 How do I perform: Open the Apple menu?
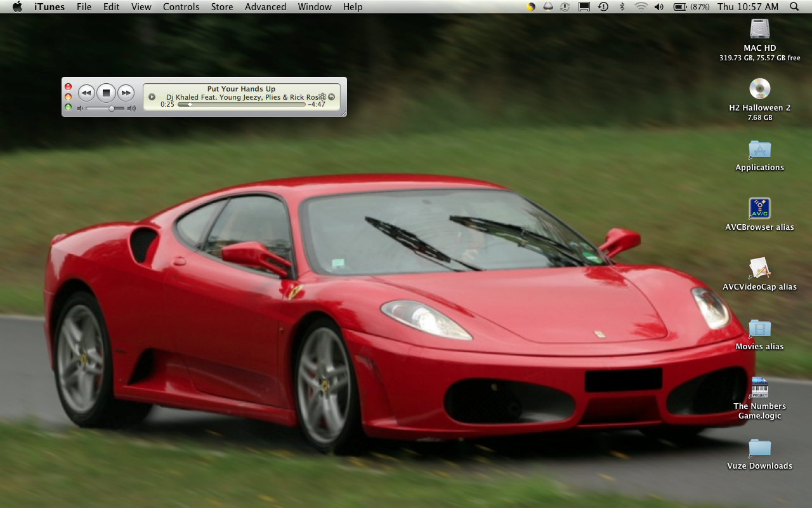pos(17,6)
